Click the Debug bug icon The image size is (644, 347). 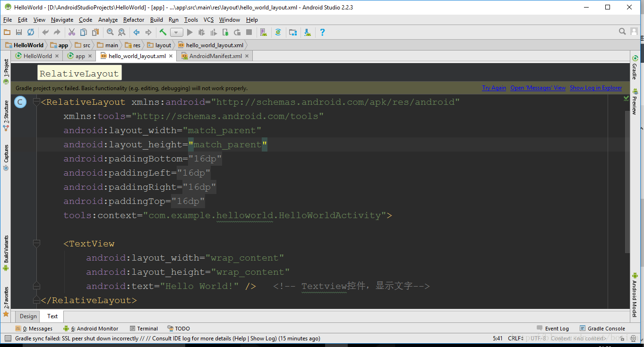[202, 32]
